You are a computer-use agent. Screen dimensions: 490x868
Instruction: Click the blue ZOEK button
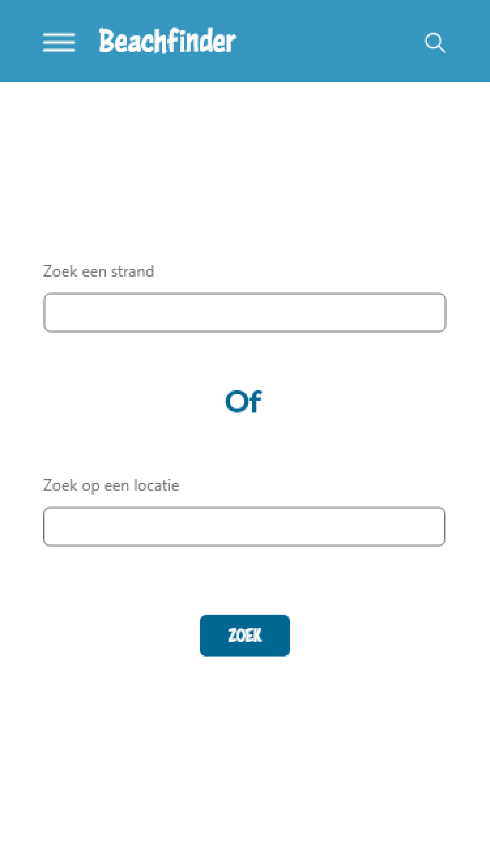coord(245,636)
